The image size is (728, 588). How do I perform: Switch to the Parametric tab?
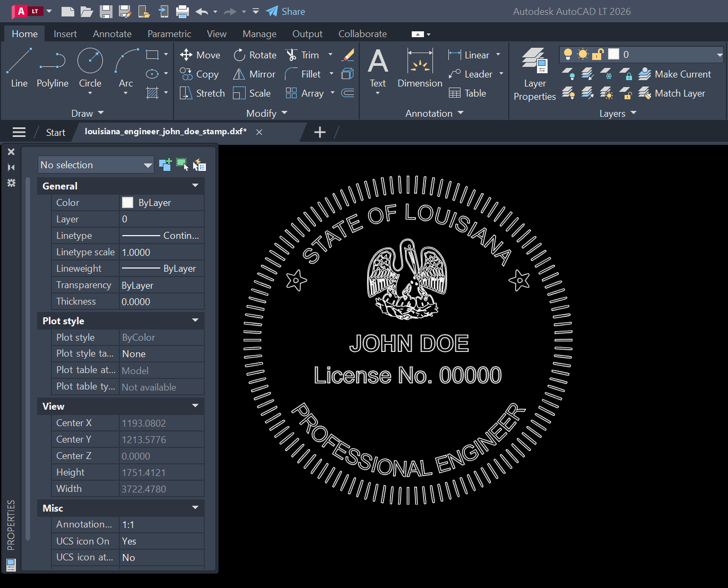coord(169,33)
